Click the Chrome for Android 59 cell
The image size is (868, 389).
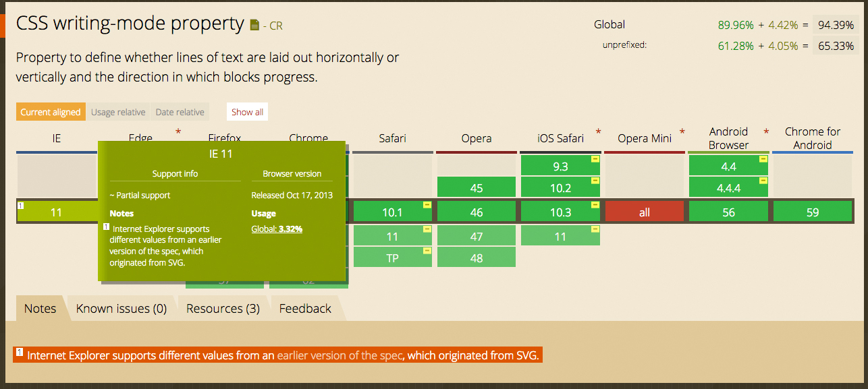(x=813, y=212)
